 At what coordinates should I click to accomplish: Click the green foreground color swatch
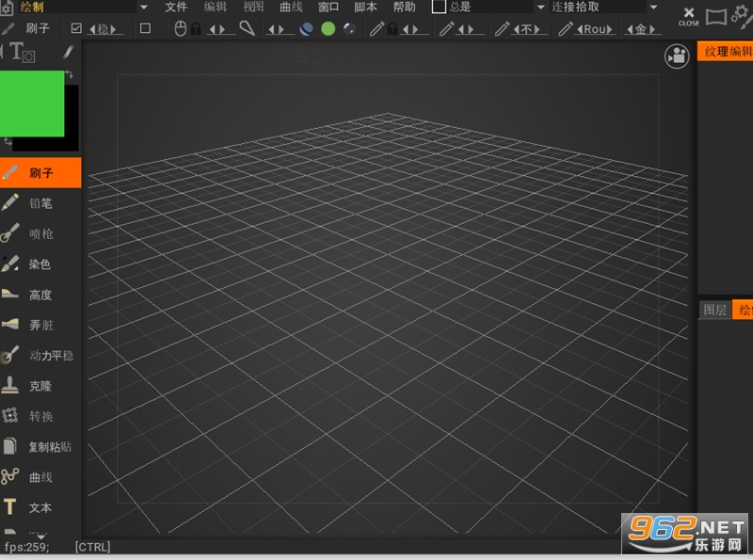click(x=32, y=104)
